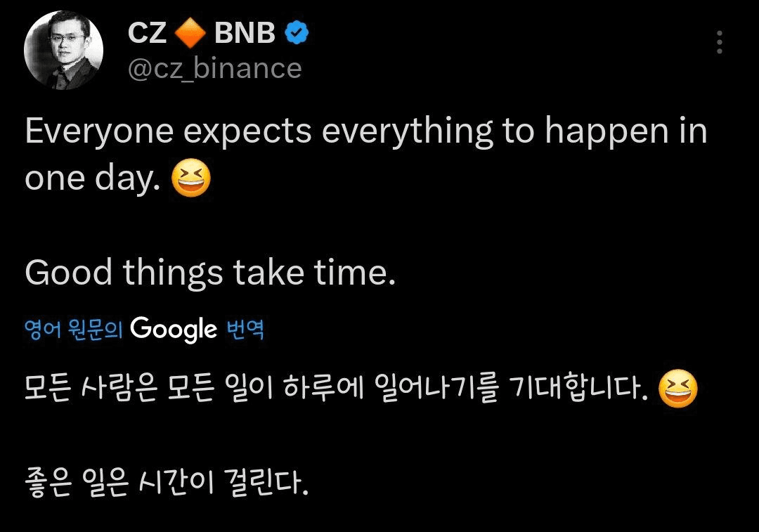Image resolution: width=759 pixels, height=532 pixels.
Task: Click the '번역' translation link text
Action: 245,330
